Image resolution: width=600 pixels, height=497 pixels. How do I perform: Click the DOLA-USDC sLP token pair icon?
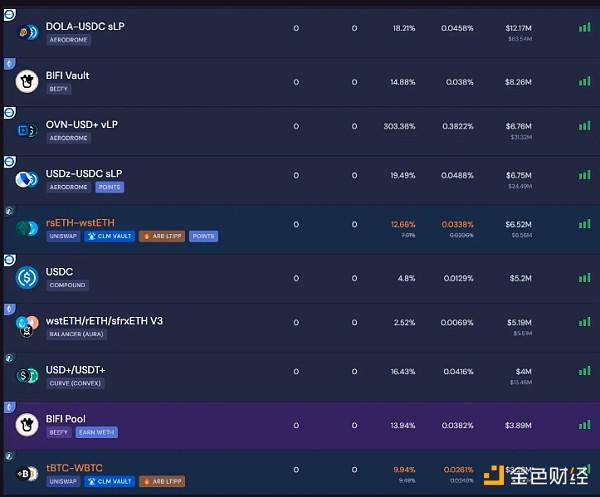[27, 33]
